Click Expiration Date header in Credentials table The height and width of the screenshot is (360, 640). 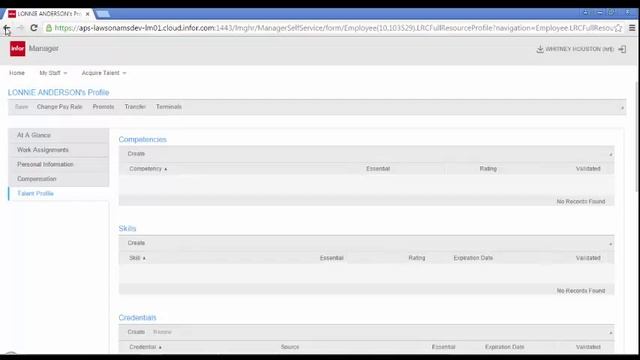pos(504,347)
